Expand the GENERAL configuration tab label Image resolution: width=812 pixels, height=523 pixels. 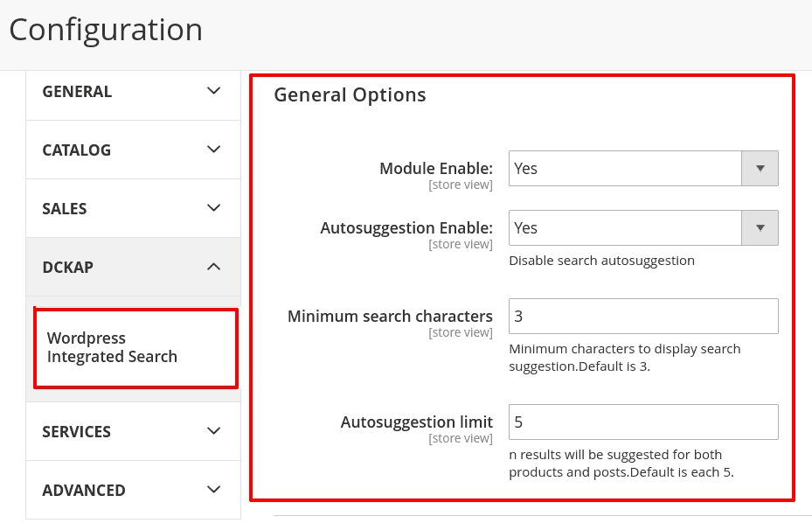click(77, 92)
